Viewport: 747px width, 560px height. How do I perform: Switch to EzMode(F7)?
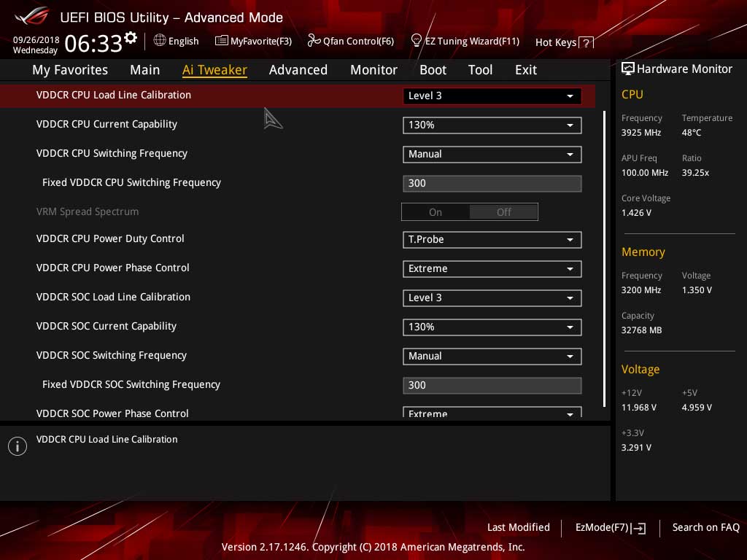pos(611,528)
